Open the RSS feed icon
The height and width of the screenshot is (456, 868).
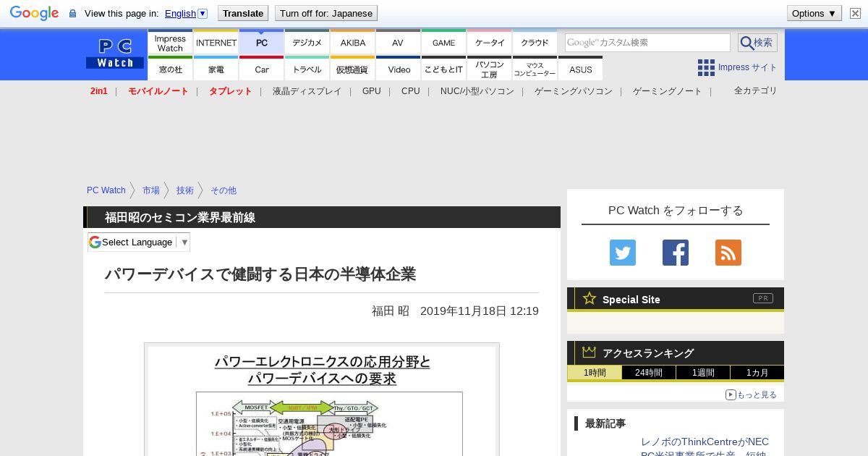728,253
